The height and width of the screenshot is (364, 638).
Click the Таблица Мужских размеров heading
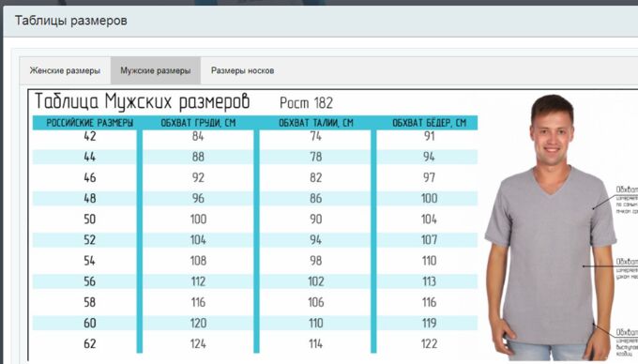pos(142,101)
